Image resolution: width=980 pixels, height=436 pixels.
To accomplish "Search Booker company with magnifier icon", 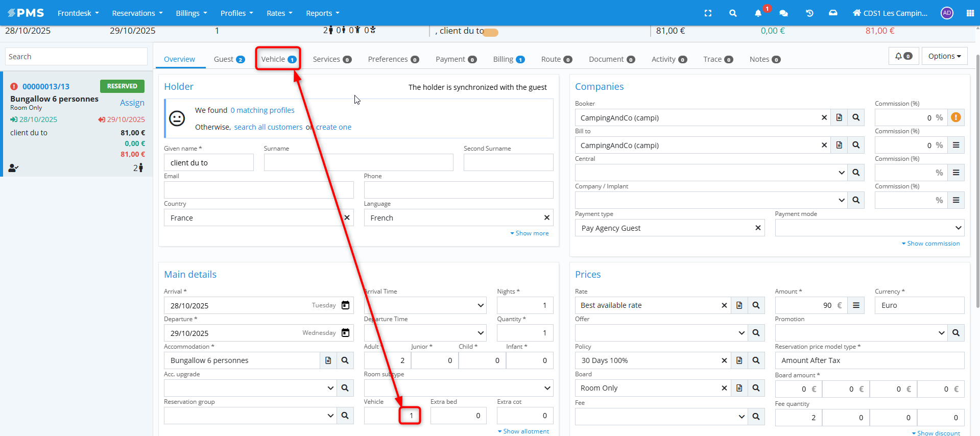I will pyautogui.click(x=856, y=117).
